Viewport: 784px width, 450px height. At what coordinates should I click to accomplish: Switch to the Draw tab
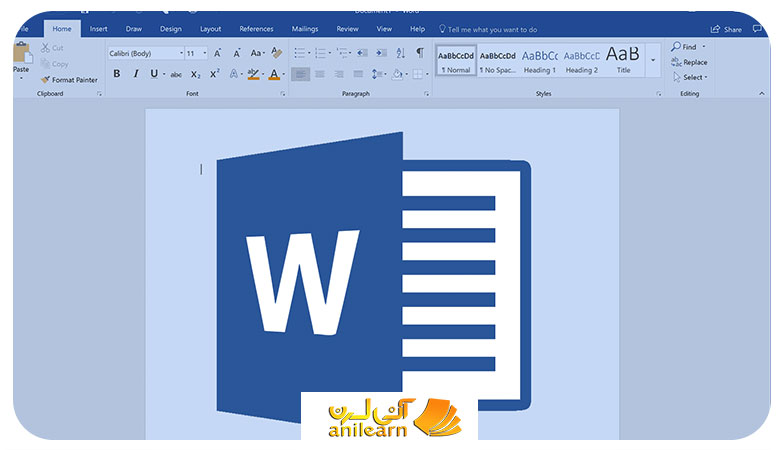click(x=134, y=29)
